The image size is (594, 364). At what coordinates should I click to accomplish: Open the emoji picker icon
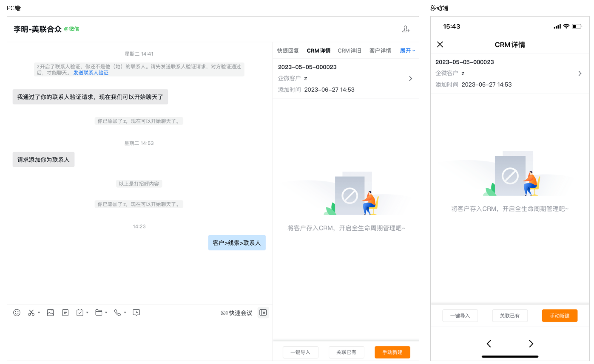coord(17,312)
